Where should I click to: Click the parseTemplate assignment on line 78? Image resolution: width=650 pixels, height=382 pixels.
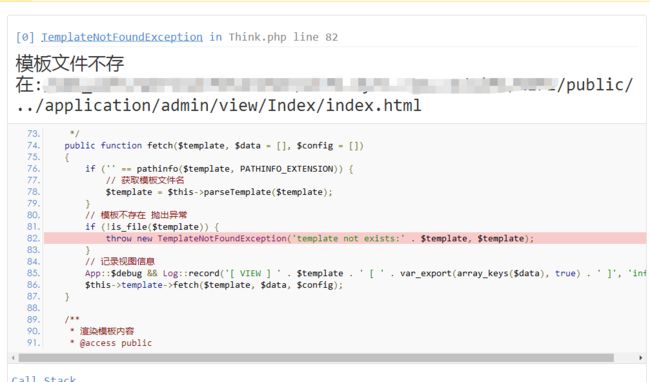click(219, 192)
